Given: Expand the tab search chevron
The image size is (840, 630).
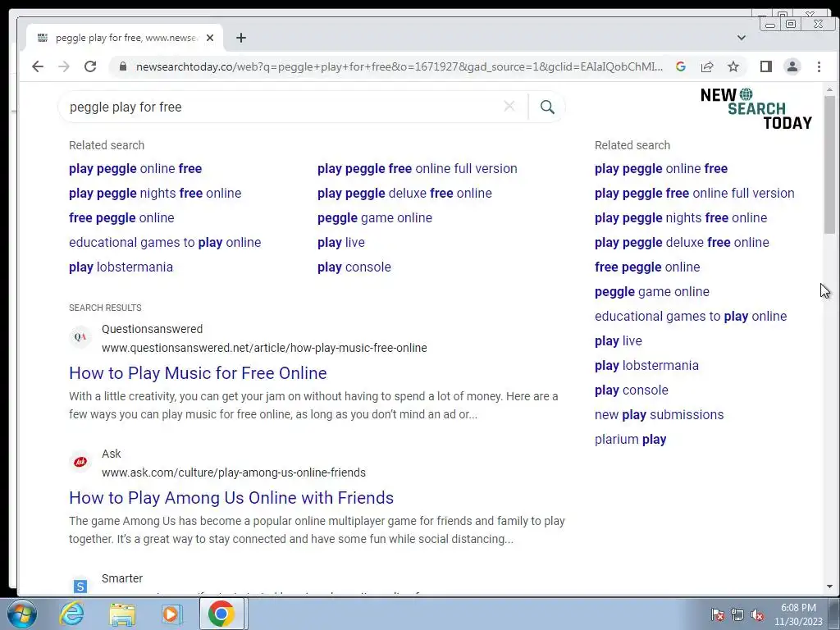Looking at the screenshot, I should click(x=742, y=38).
